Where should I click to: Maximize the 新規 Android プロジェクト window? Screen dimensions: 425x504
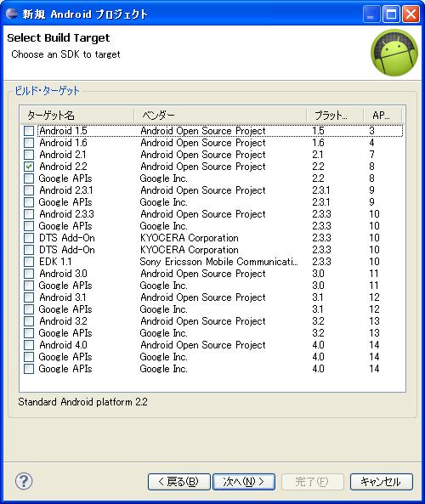click(x=391, y=14)
